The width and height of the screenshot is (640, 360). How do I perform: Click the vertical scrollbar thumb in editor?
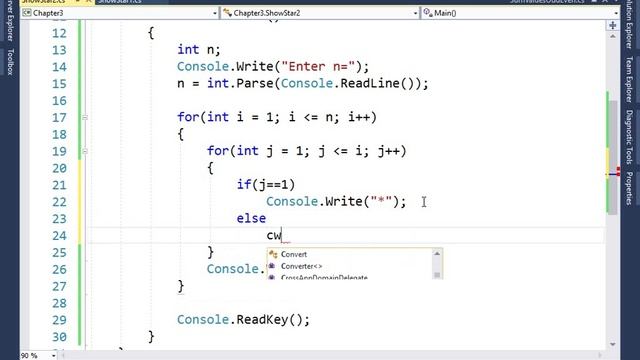613,157
